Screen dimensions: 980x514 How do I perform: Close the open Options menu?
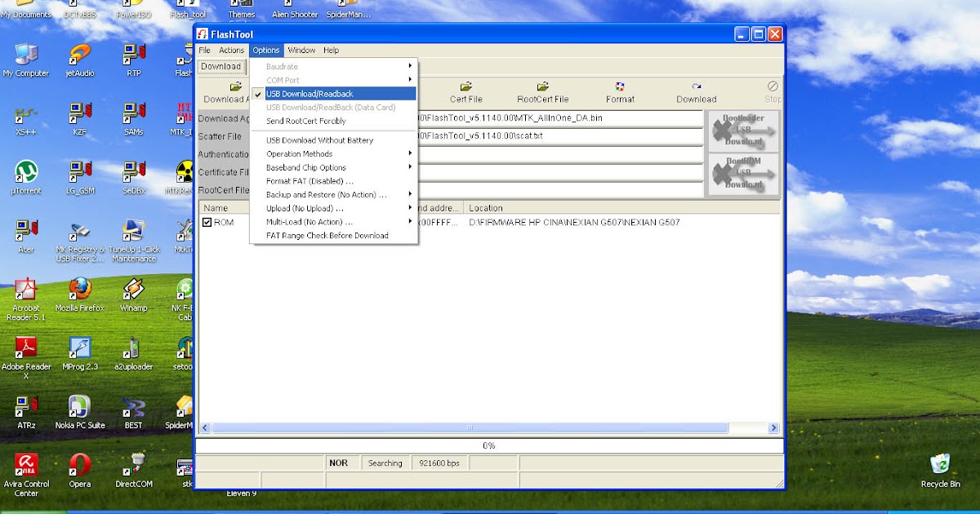pyautogui.click(x=265, y=50)
